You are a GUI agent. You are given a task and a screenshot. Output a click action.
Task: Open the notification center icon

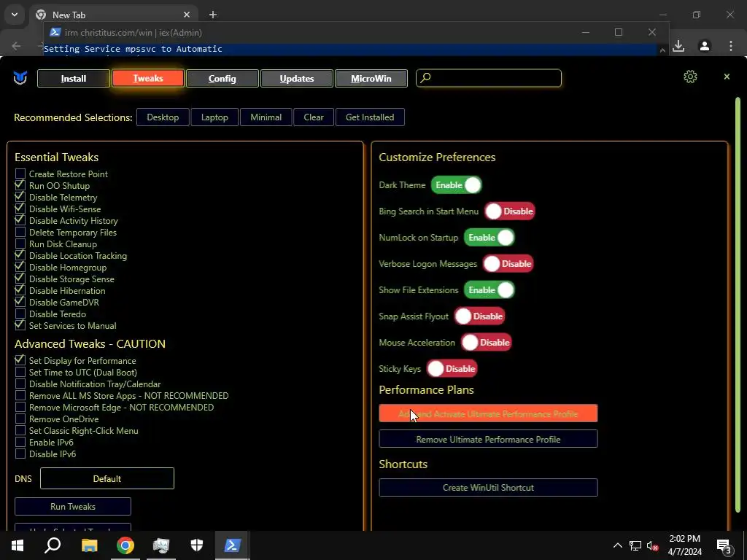coord(724,545)
